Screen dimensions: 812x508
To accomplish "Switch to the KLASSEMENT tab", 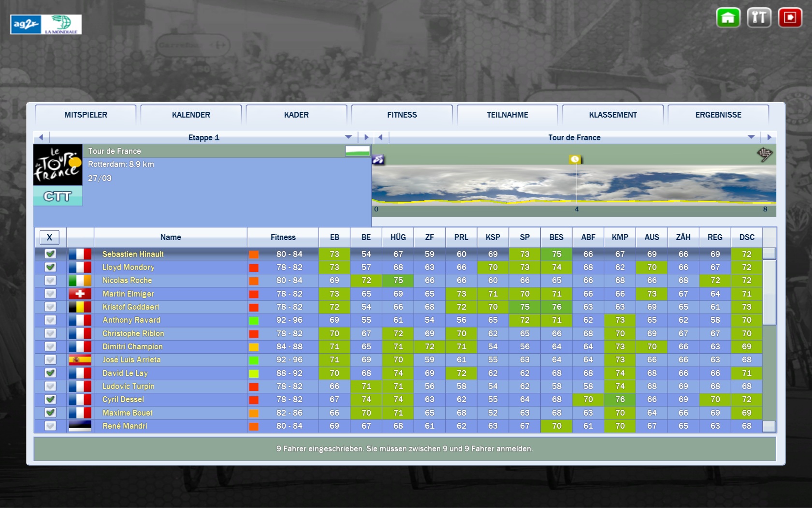I will point(612,115).
